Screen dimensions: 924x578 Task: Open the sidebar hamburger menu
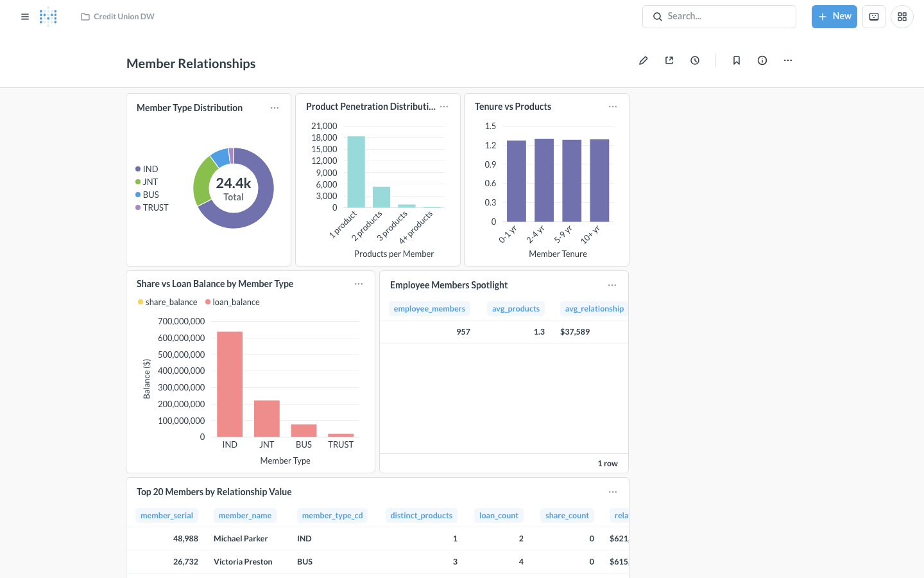coord(25,17)
